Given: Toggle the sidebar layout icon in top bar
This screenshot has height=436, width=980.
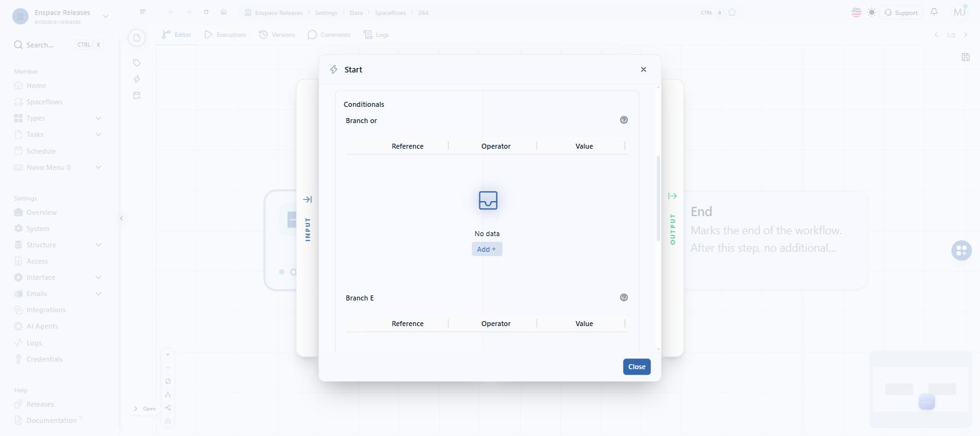Looking at the screenshot, I should [143, 12].
